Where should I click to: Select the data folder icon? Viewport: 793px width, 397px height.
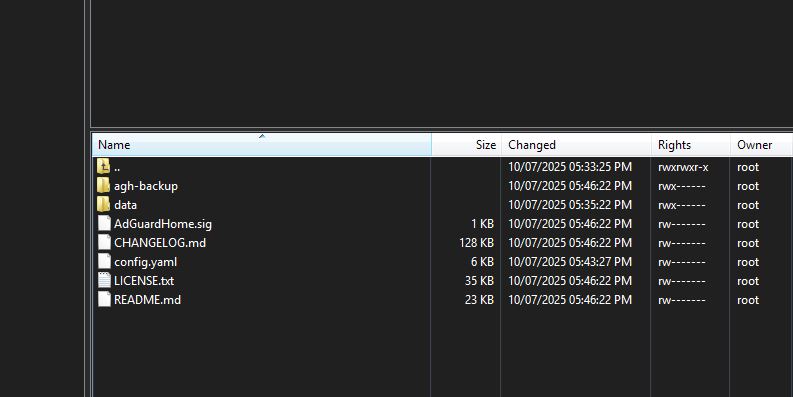(104, 204)
